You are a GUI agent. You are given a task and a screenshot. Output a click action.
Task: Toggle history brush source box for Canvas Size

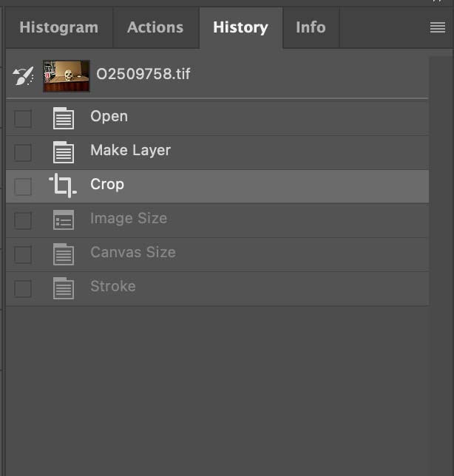pos(23,254)
